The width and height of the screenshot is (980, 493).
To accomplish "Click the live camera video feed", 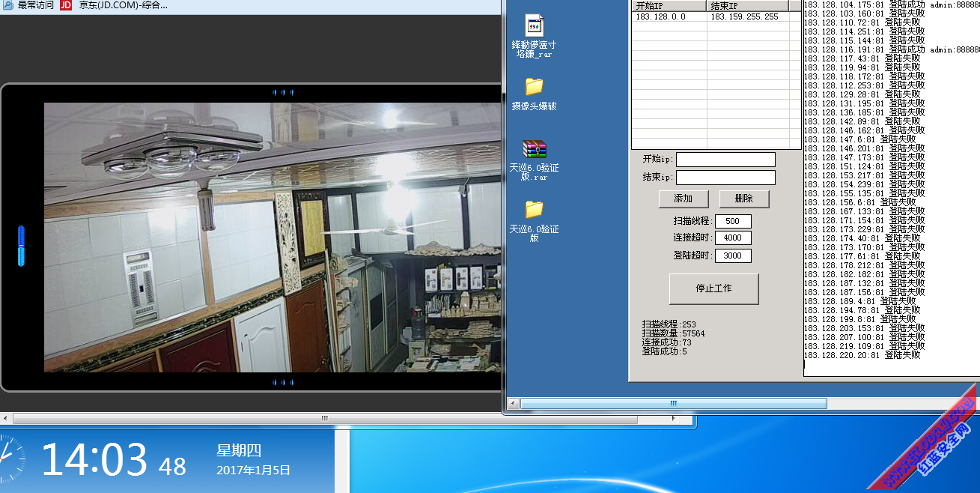I will point(273,238).
